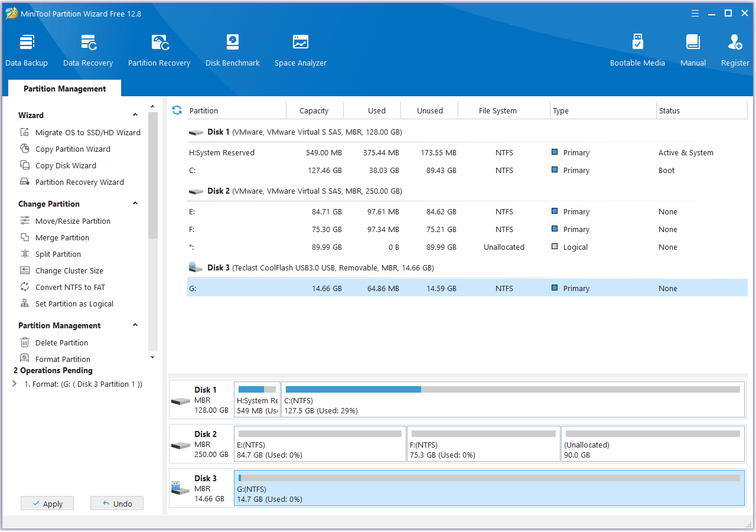Viewport: 756px width, 532px height.
Task: Click C:(NTFS) block in disk map
Action: coord(513,399)
